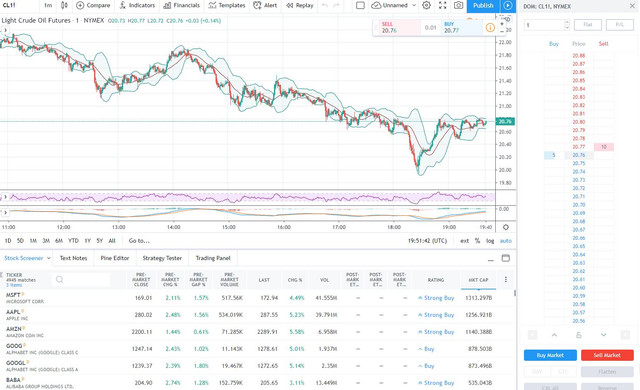Open the candlestick chart style selector
The image size is (640, 390).
[x=64, y=5]
